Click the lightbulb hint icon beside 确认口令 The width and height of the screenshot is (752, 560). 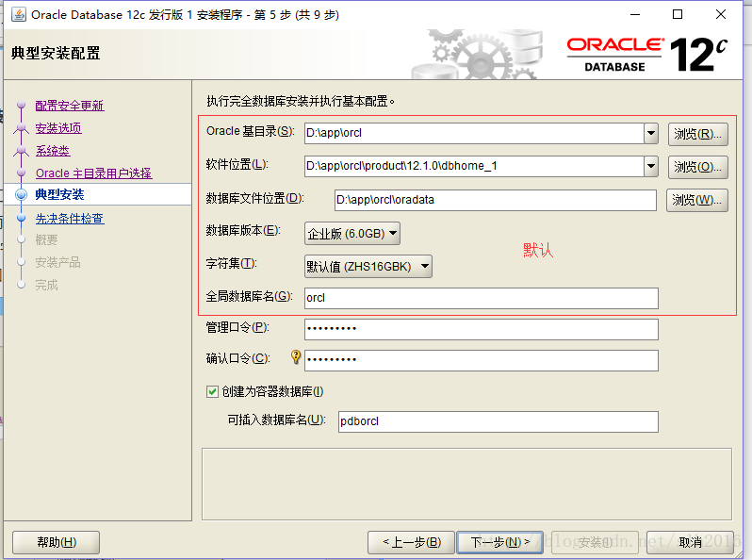296,357
